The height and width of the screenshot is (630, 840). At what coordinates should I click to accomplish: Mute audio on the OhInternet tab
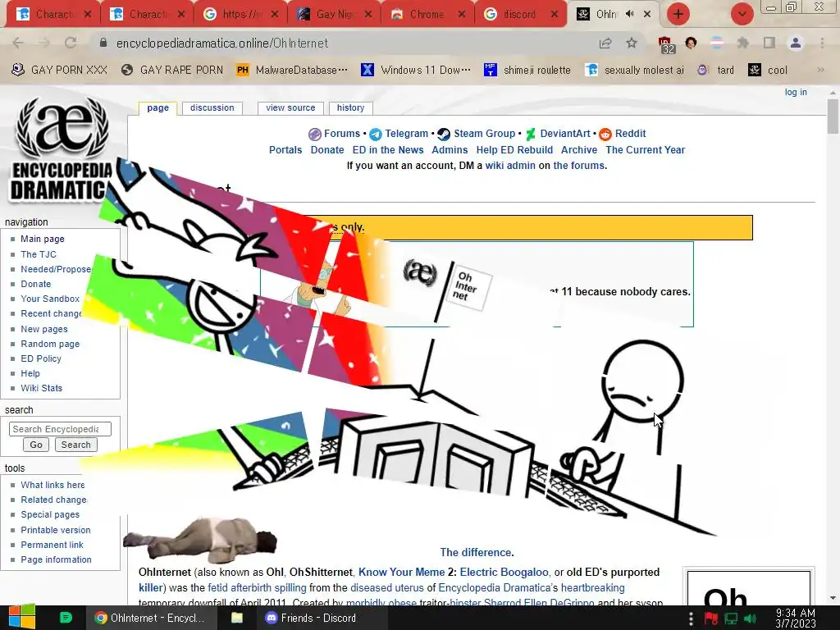coord(629,14)
